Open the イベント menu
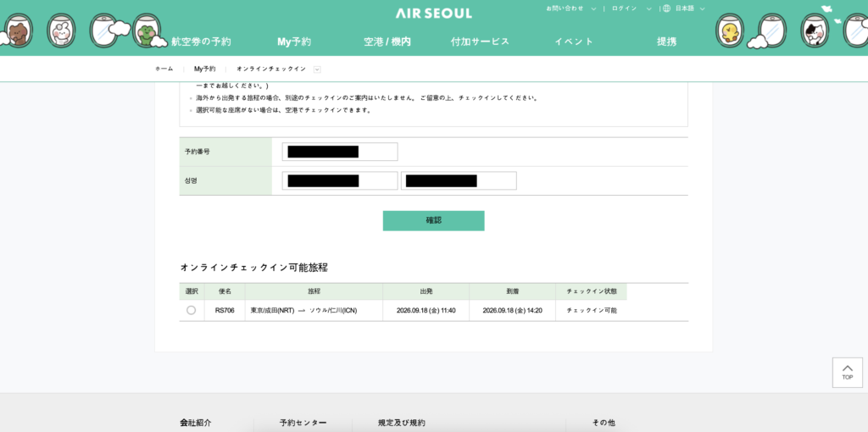The height and width of the screenshot is (432, 868). click(574, 42)
